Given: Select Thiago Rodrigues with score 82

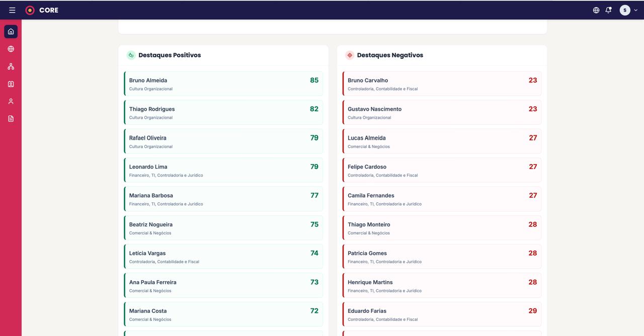Looking at the screenshot, I should [x=223, y=112].
